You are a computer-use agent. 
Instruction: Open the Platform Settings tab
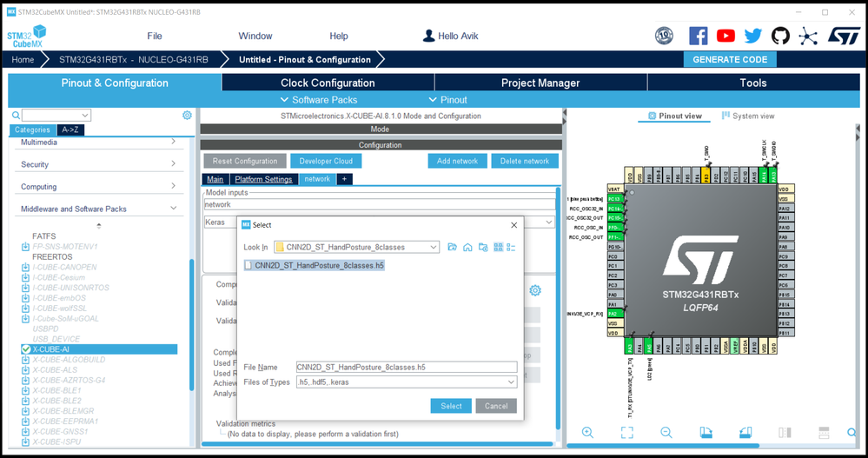click(263, 179)
